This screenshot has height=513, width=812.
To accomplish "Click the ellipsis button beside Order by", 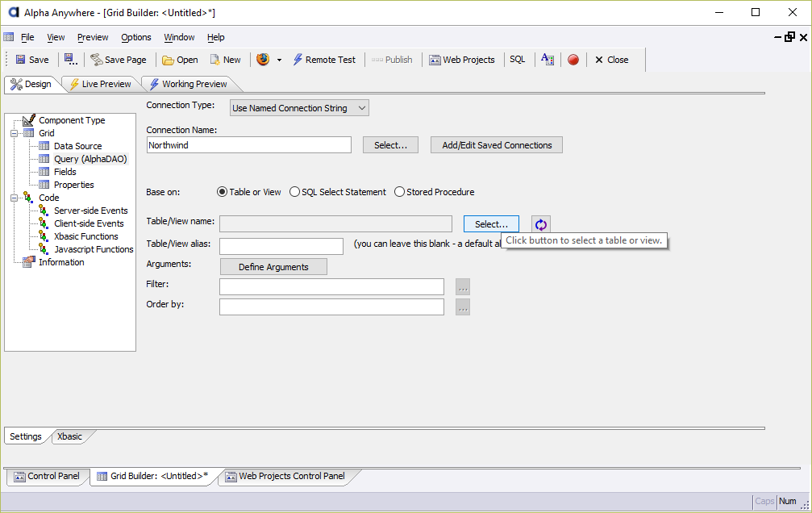I will click(463, 307).
